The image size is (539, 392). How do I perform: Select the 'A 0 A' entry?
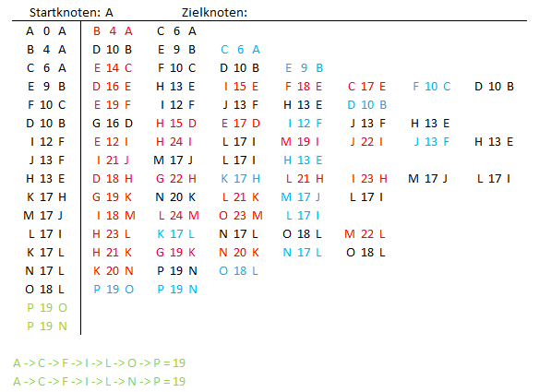pos(46,31)
